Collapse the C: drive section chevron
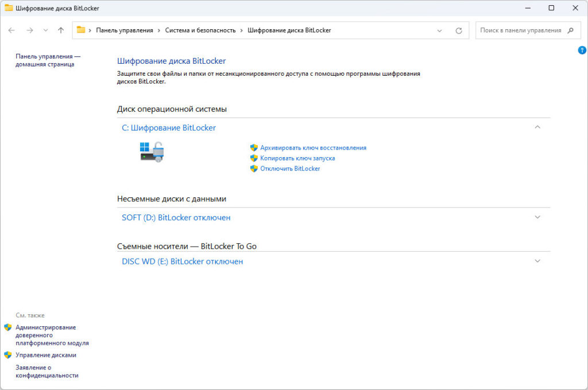Image resolution: width=588 pixels, height=390 pixels. click(x=537, y=127)
